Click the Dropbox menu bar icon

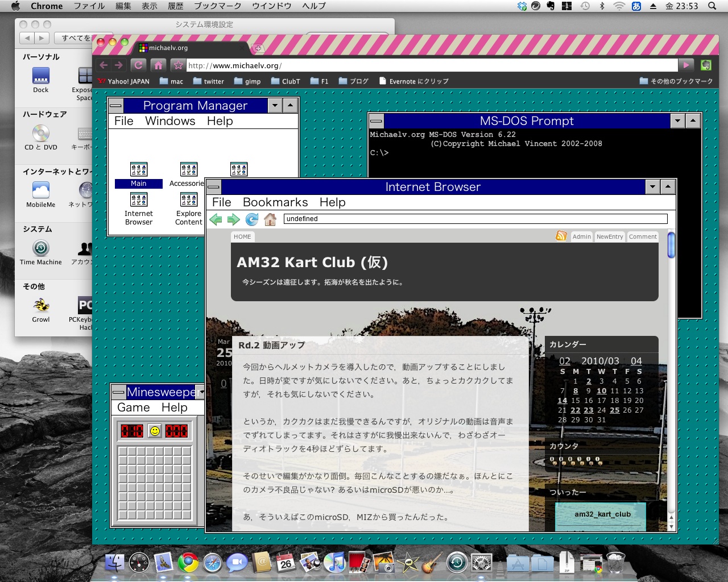522,6
